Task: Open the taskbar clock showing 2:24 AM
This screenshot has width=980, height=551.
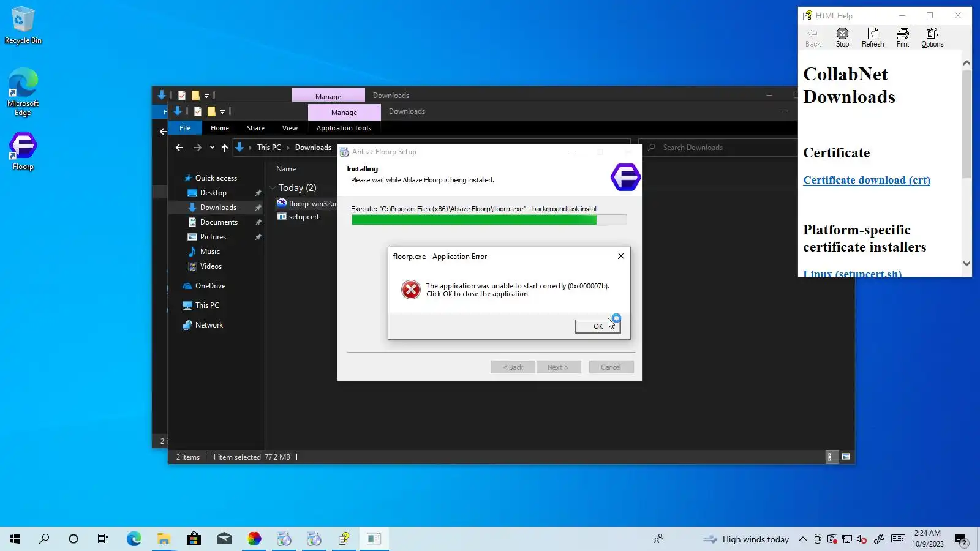Action: 927,539
